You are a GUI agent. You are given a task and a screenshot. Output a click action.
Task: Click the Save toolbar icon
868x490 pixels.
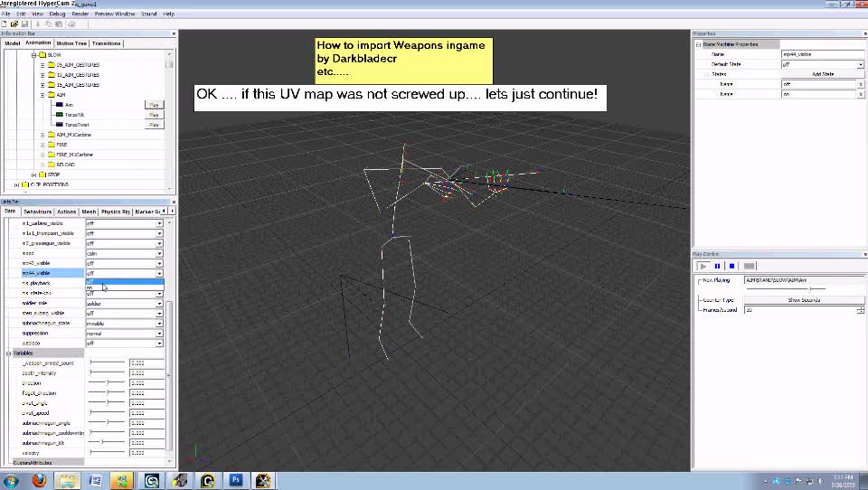click(24, 24)
